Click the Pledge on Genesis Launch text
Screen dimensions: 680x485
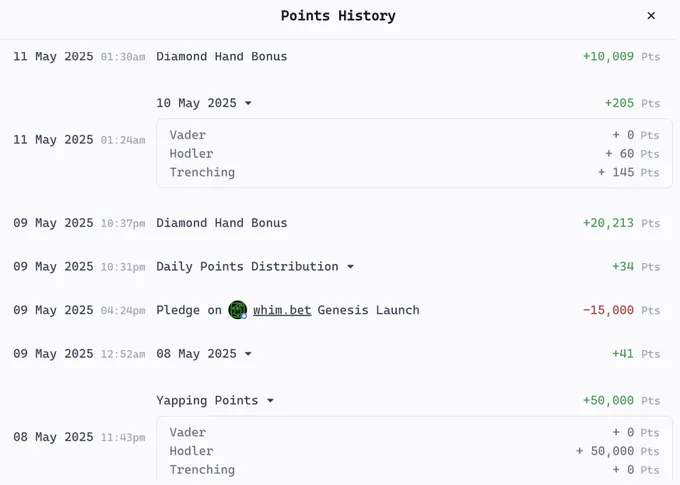pos(288,310)
